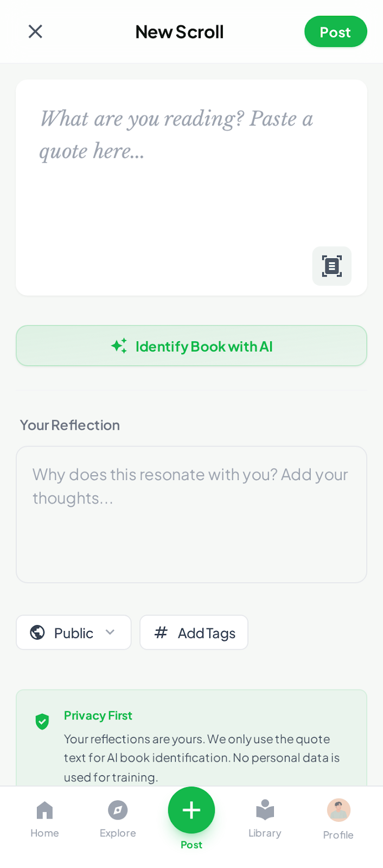Screen dimensions: 383x868
Task: Open the Home tab icon
Action: tap(44, 810)
